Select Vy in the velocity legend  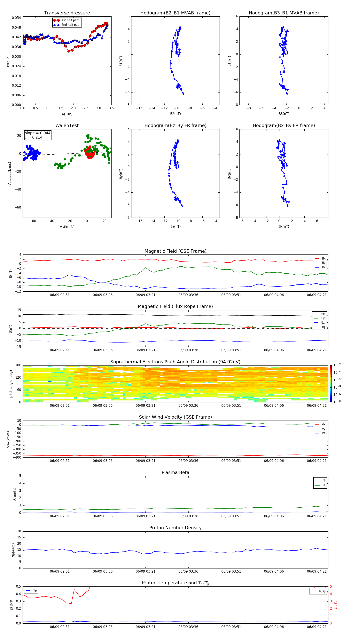(320, 429)
